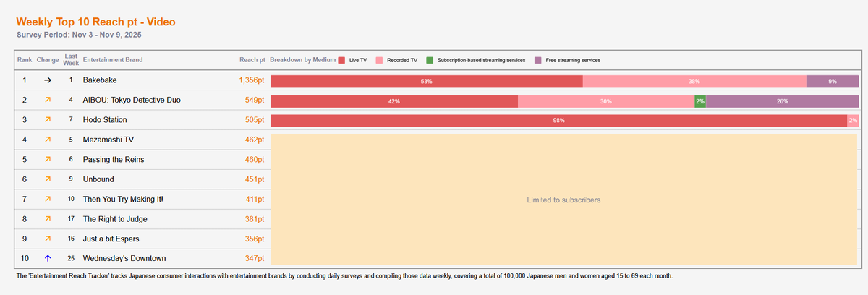Click the red Live TV legend swatch
Screen dimensions: 868x295
coord(342,60)
